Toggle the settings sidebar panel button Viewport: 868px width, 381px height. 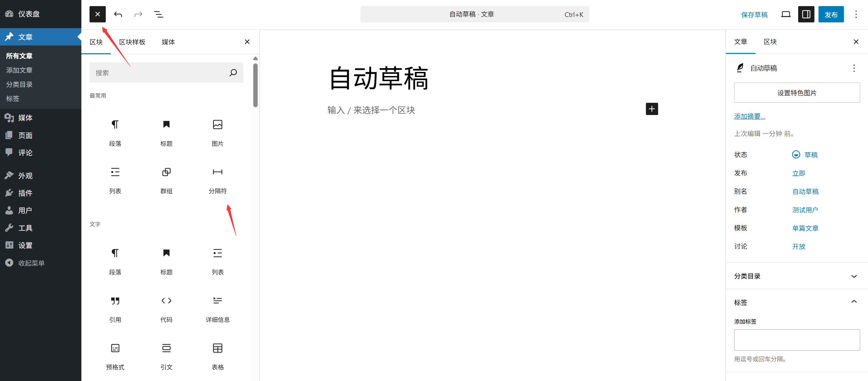(x=806, y=14)
